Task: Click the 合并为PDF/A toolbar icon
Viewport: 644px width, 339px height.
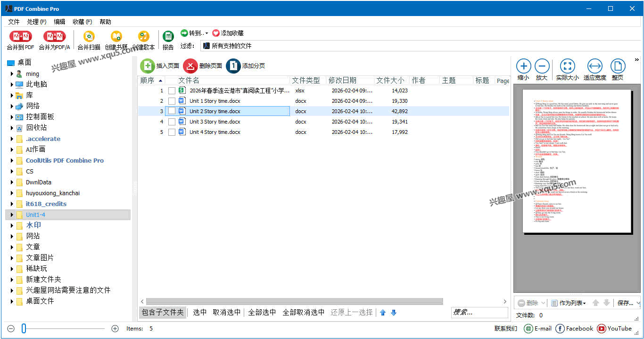Action: (x=54, y=36)
